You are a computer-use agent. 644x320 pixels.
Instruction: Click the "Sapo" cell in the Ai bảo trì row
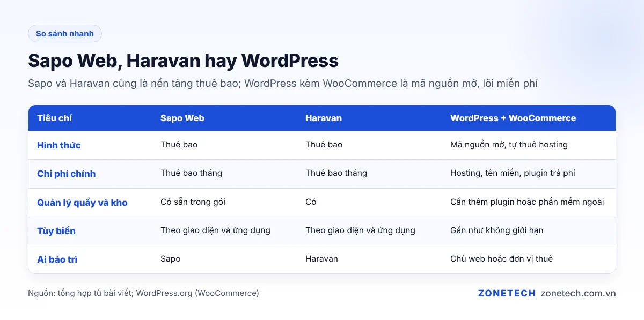coord(170,259)
